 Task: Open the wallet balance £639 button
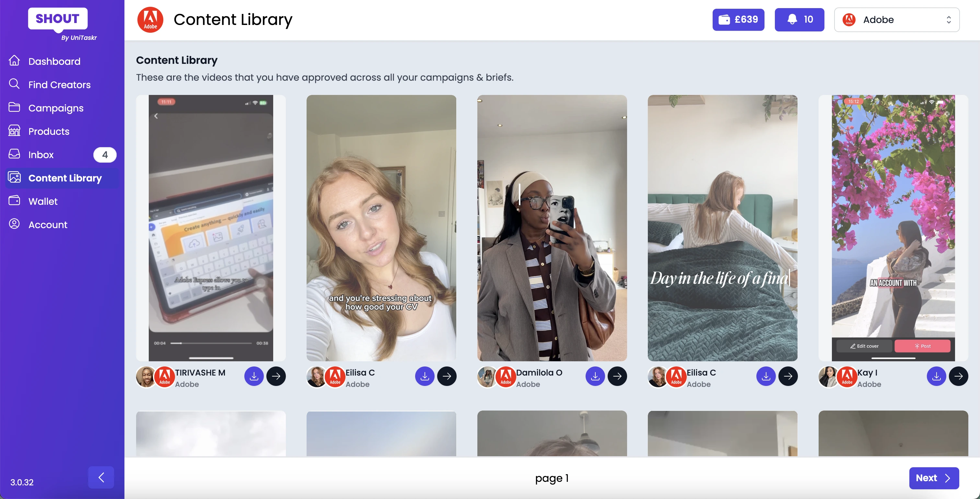coord(738,19)
